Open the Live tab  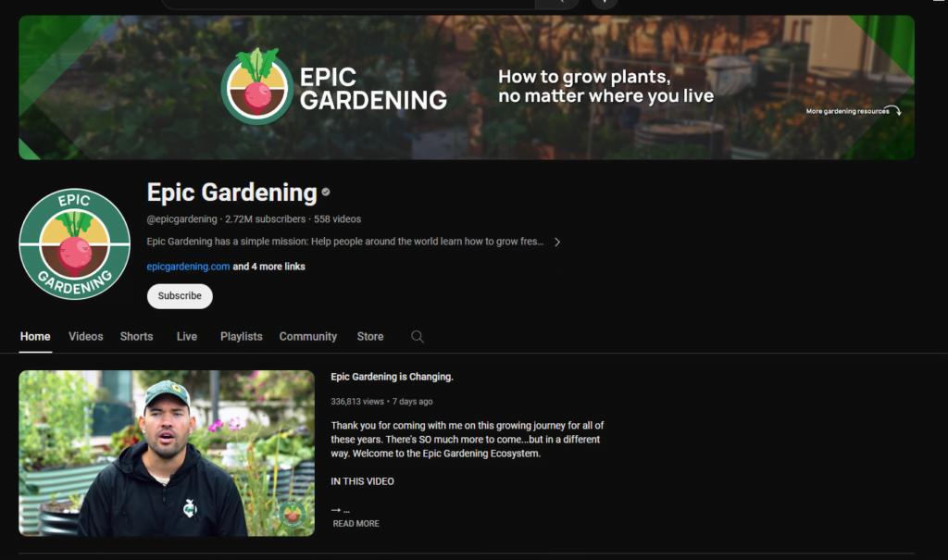coord(187,337)
